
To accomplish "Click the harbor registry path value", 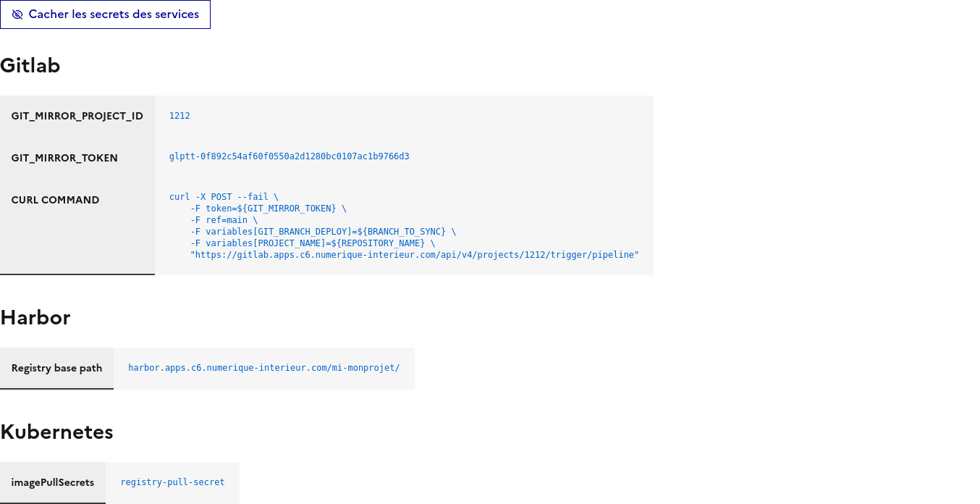I will (x=263, y=368).
